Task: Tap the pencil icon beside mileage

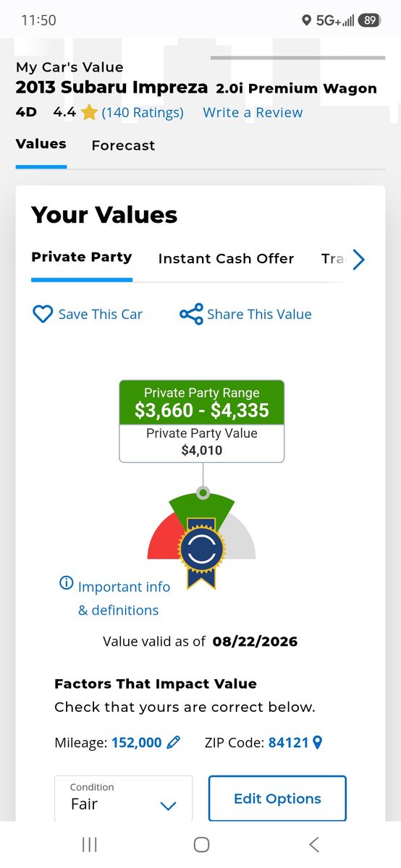Action: pyautogui.click(x=173, y=742)
